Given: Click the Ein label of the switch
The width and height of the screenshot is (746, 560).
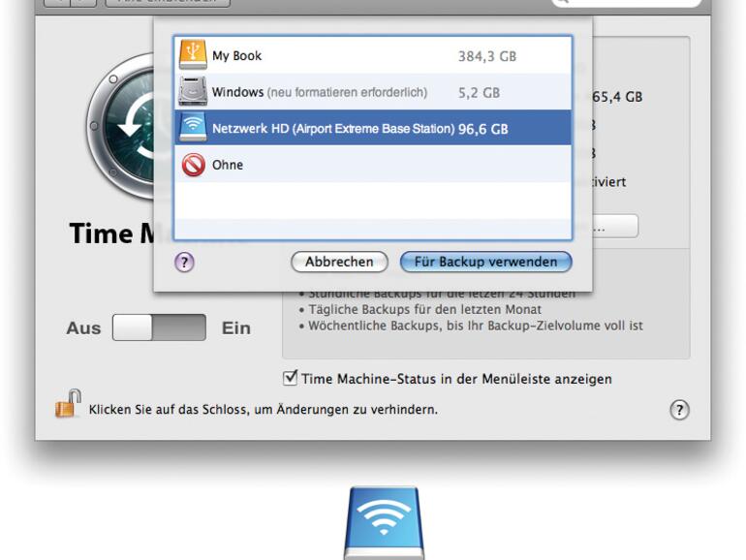Looking at the screenshot, I should click(x=236, y=327).
